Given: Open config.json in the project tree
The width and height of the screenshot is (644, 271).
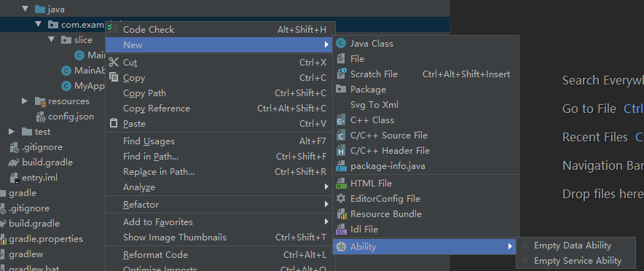Looking at the screenshot, I should click(x=71, y=117).
